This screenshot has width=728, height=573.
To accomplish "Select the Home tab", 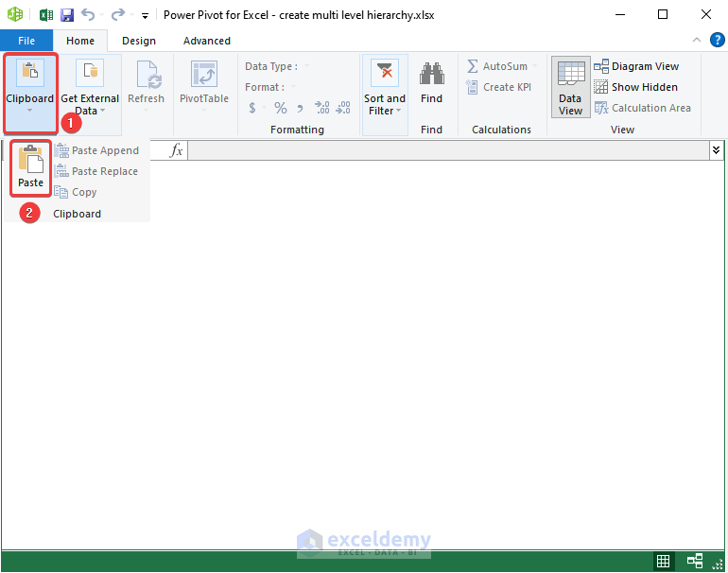I will [80, 41].
